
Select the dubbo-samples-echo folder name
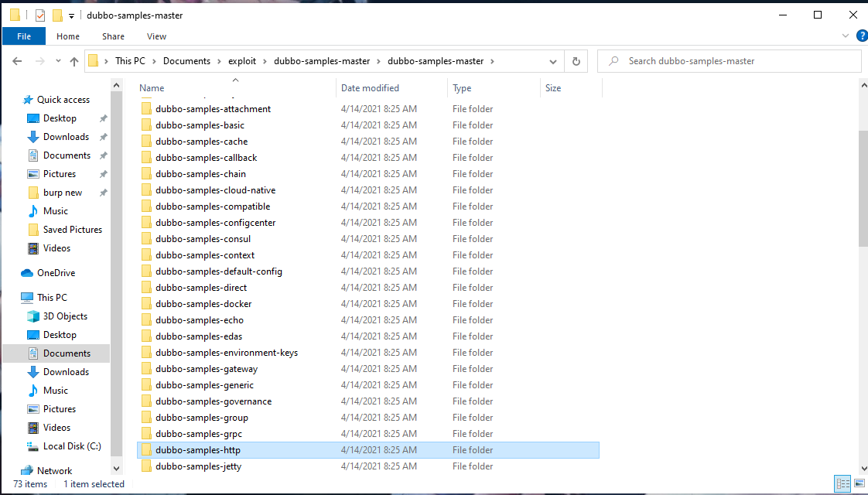[x=200, y=320]
